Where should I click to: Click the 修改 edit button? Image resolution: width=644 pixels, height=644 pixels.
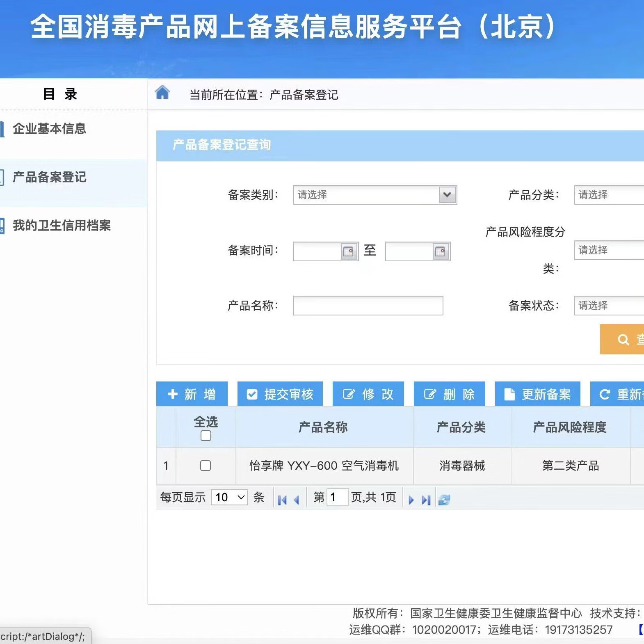point(368,394)
